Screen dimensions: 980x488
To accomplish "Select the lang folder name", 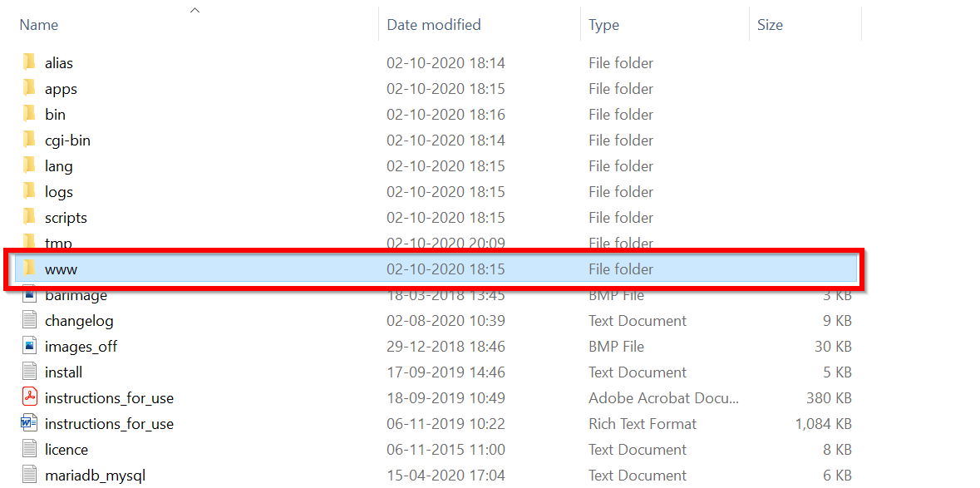I will pyautogui.click(x=59, y=166).
